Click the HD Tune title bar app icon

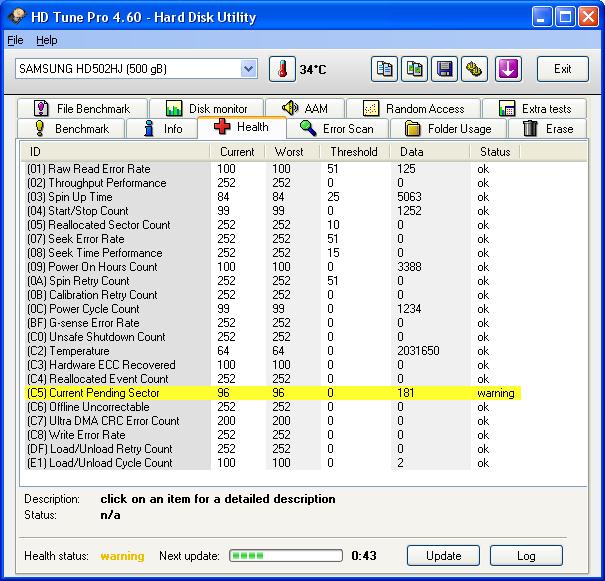[x=16, y=16]
